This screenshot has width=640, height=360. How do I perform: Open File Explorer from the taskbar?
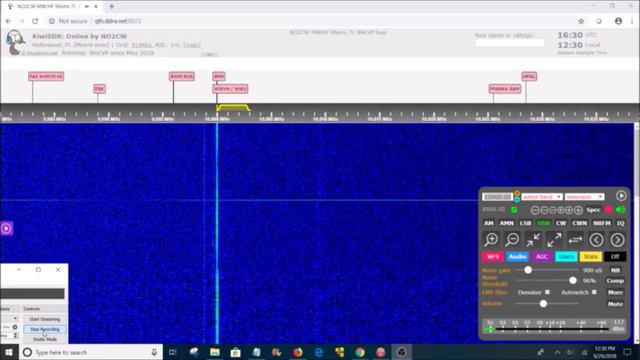point(215,352)
